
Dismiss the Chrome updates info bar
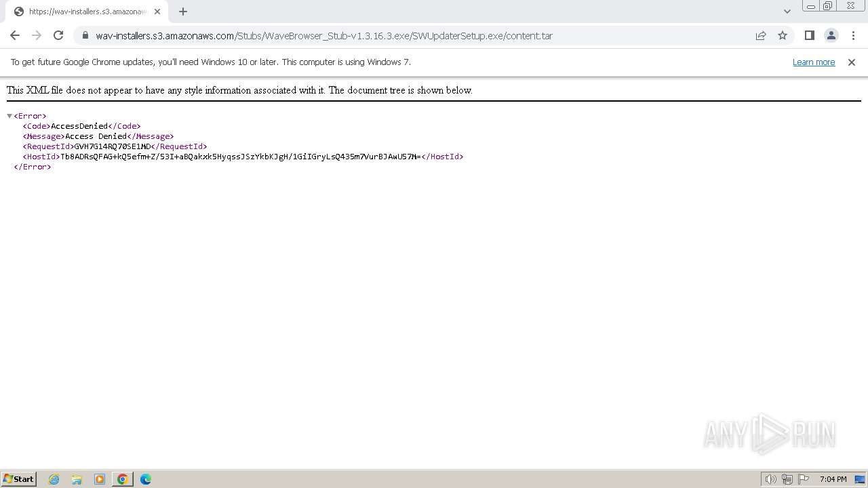(852, 62)
